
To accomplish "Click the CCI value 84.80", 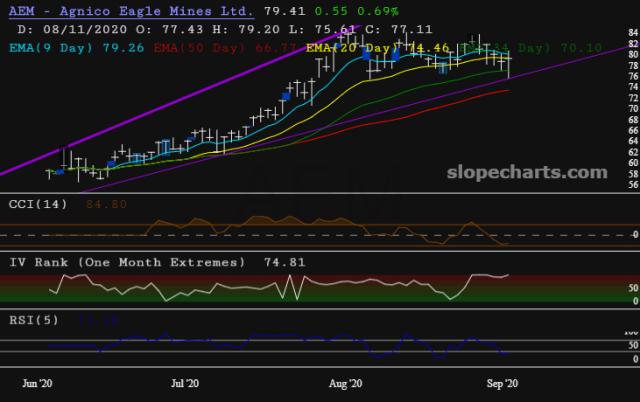I will point(106,204).
